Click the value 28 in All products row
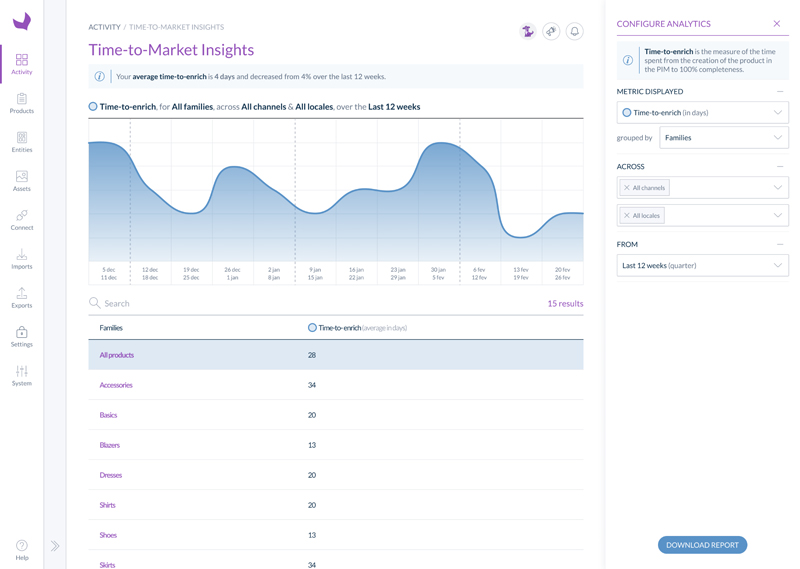This screenshot has width=800, height=569. pyautogui.click(x=312, y=355)
